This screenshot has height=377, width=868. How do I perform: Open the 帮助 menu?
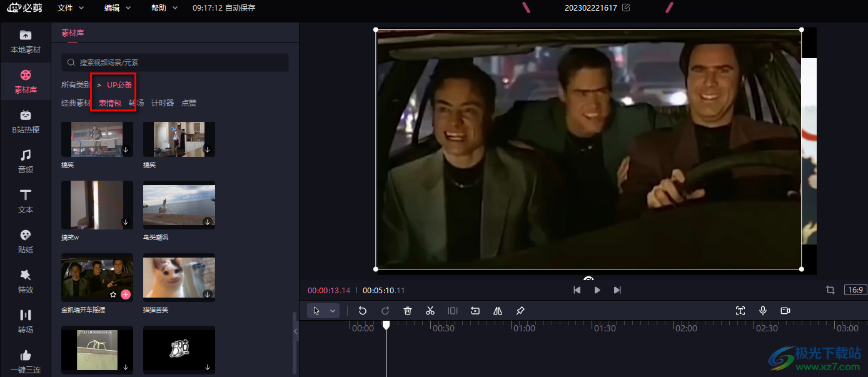click(164, 8)
